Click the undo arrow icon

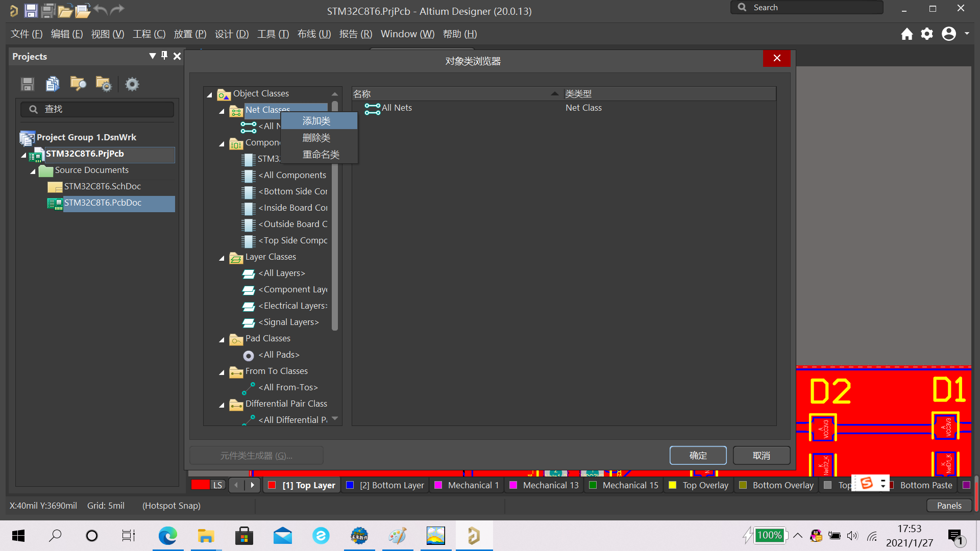click(101, 10)
